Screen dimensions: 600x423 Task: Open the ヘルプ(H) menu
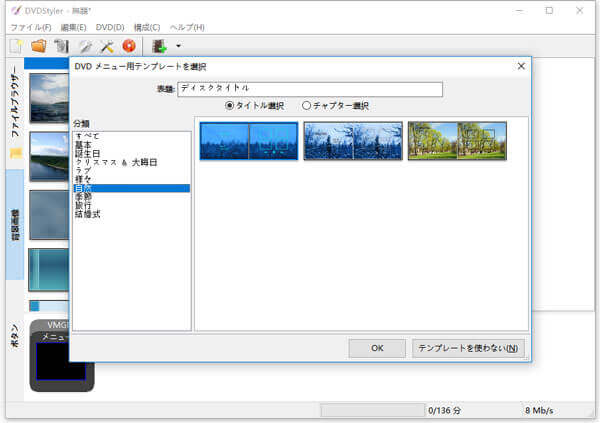tap(187, 28)
